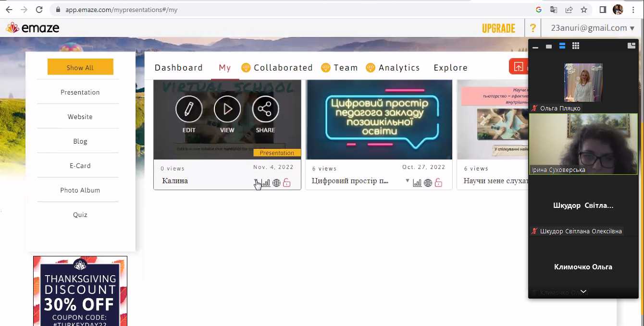
Task: Toggle the lock icon on Цифровий простір card
Action: (x=438, y=183)
